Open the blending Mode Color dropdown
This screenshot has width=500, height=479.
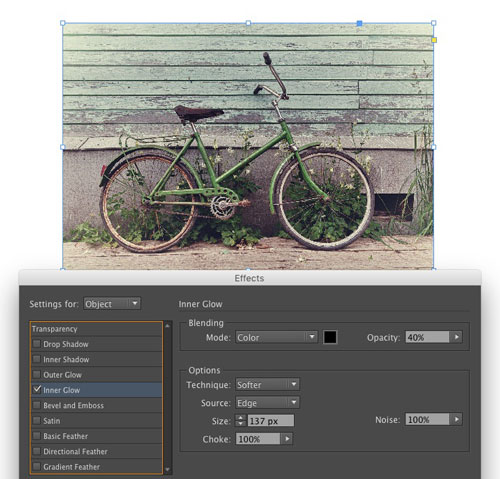(x=276, y=337)
